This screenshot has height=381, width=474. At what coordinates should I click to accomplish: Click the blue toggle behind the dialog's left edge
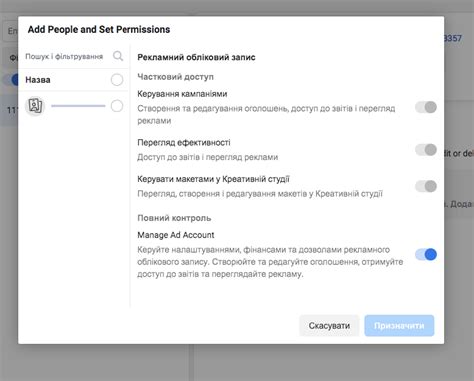tap(15, 80)
